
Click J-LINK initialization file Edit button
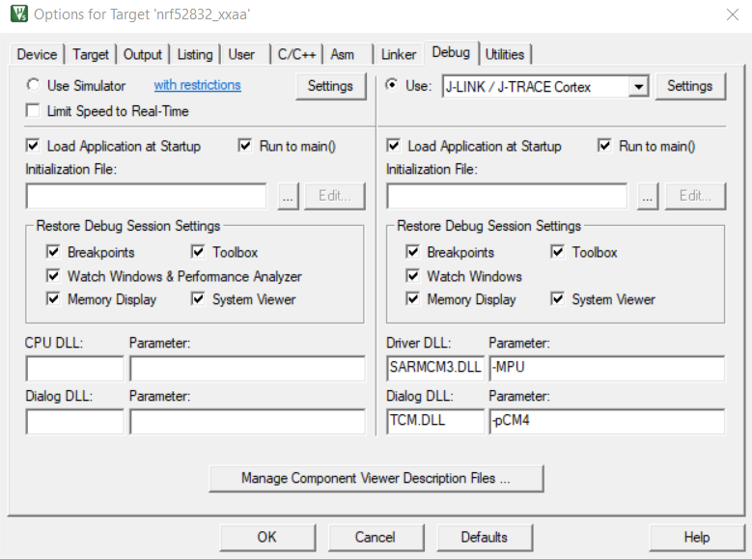[x=695, y=196]
